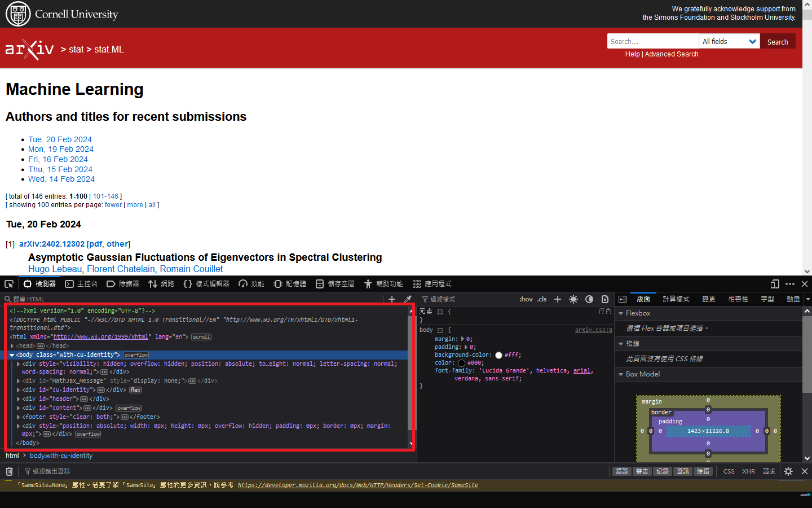Expand the div id="content" node

[18, 408]
